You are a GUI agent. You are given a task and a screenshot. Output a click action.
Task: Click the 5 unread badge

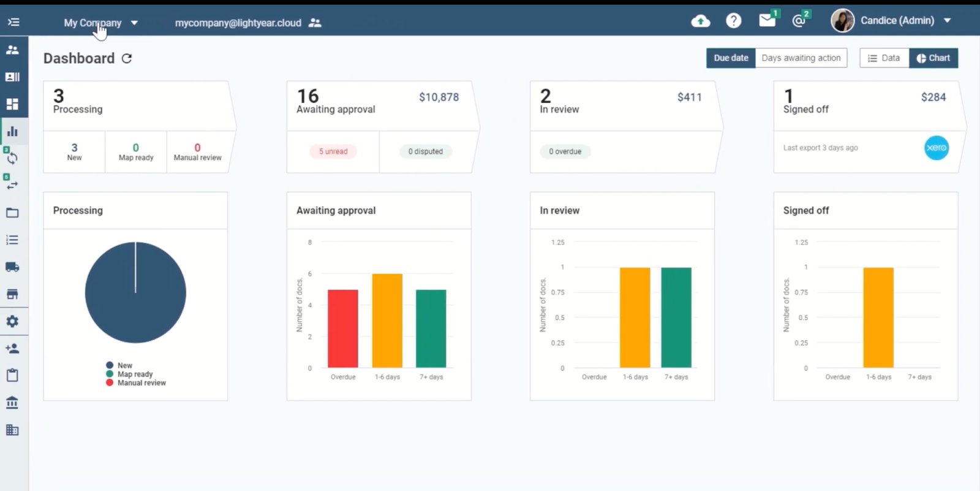click(333, 151)
